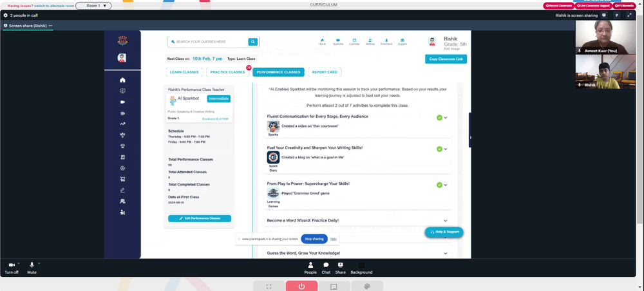644x291 pixels.
Task: Open the sidebar Home icon
Action: click(122, 80)
